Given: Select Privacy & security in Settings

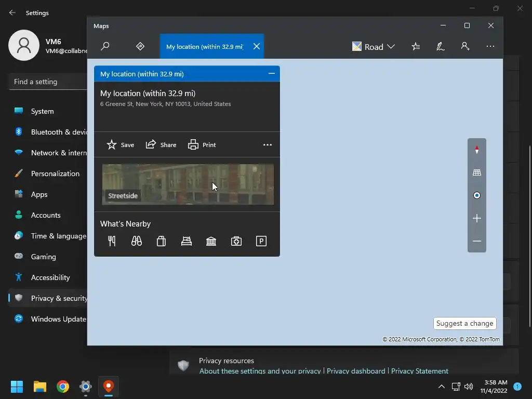Looking at the screenshot, I should coord(48,298).
